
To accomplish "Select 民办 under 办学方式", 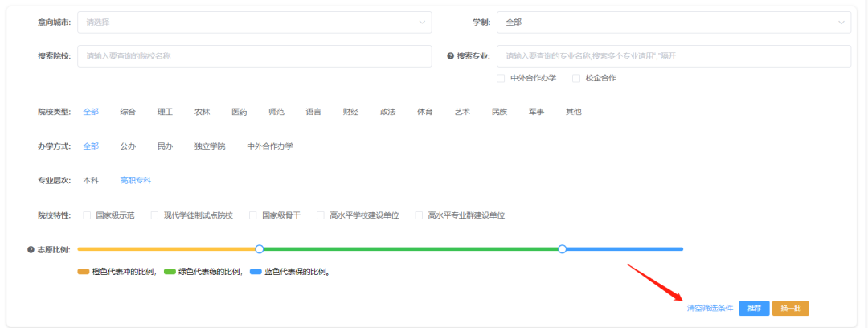I will pos(165,146).
